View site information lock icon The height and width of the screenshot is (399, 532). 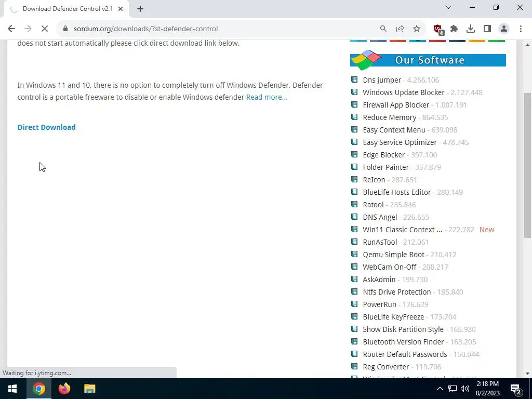click(x=65, y=29)
